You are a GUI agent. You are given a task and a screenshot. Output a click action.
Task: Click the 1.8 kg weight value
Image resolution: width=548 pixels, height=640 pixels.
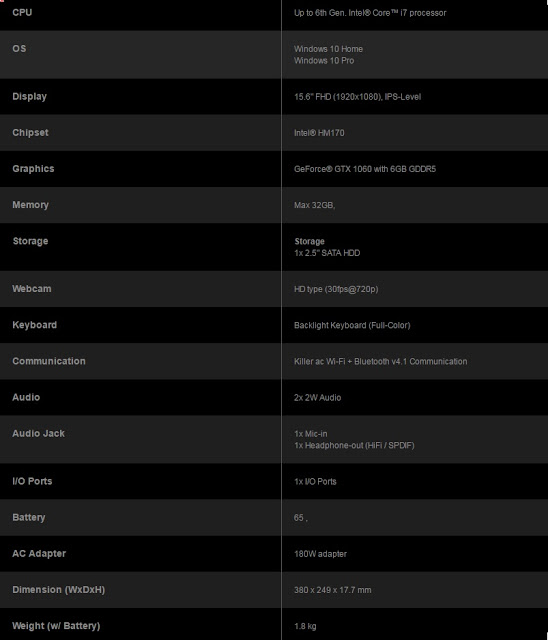point(305,626)
